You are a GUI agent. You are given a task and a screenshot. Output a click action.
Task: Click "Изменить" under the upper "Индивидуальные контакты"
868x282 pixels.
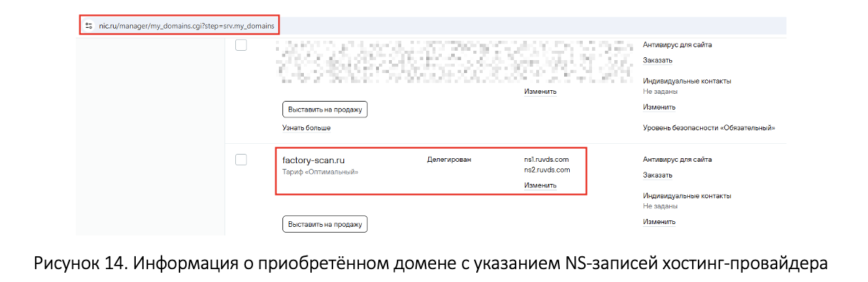[x=659, y=107]
